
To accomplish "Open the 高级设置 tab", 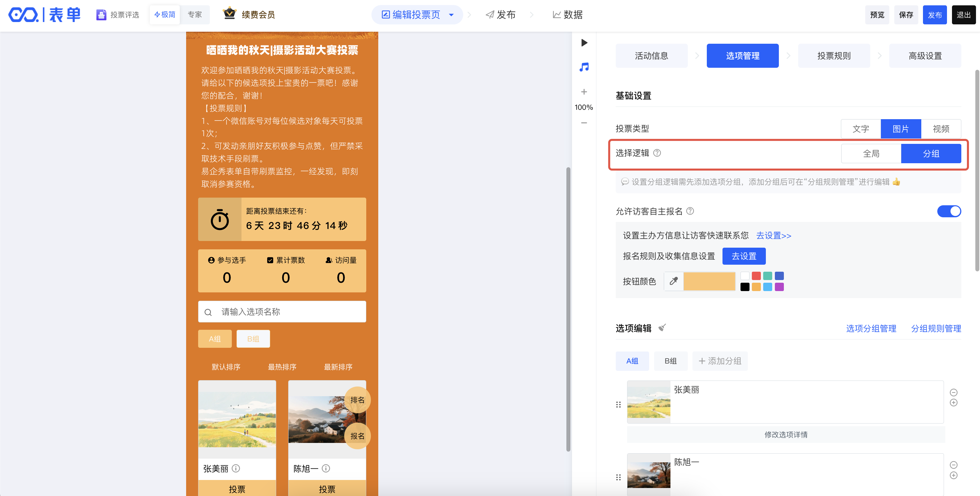I will (x=925, y=56).
